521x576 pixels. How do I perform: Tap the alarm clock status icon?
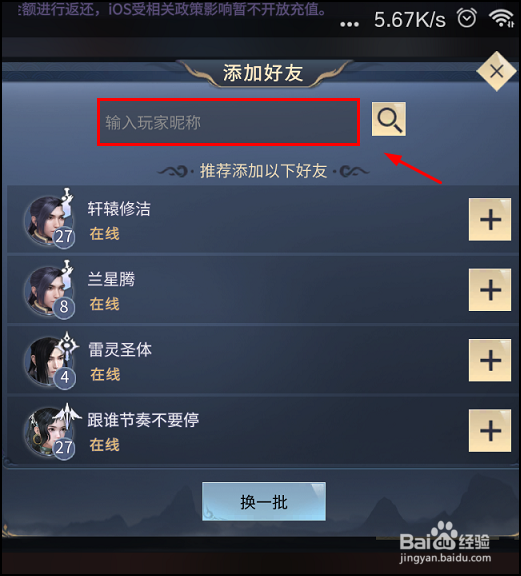tap(467, 18)
